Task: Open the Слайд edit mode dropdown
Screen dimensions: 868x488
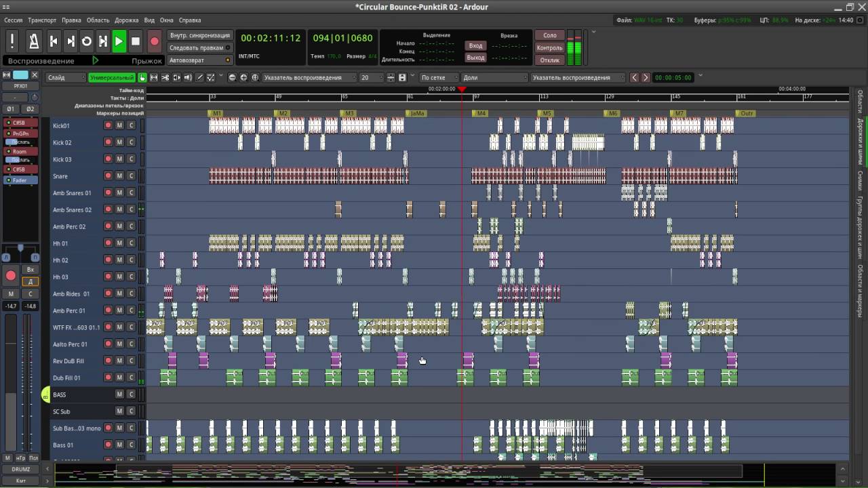Action: pos(66,77)
